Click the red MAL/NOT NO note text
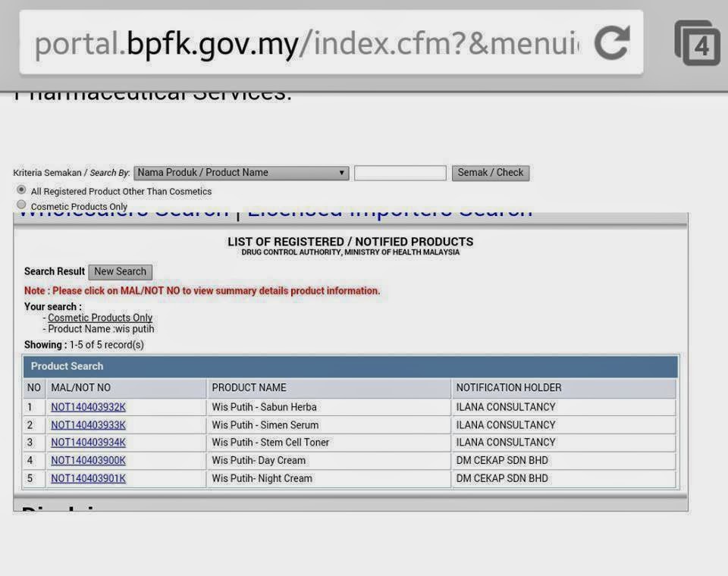Viewport: 728px width, 576px height. coord(202,291)
